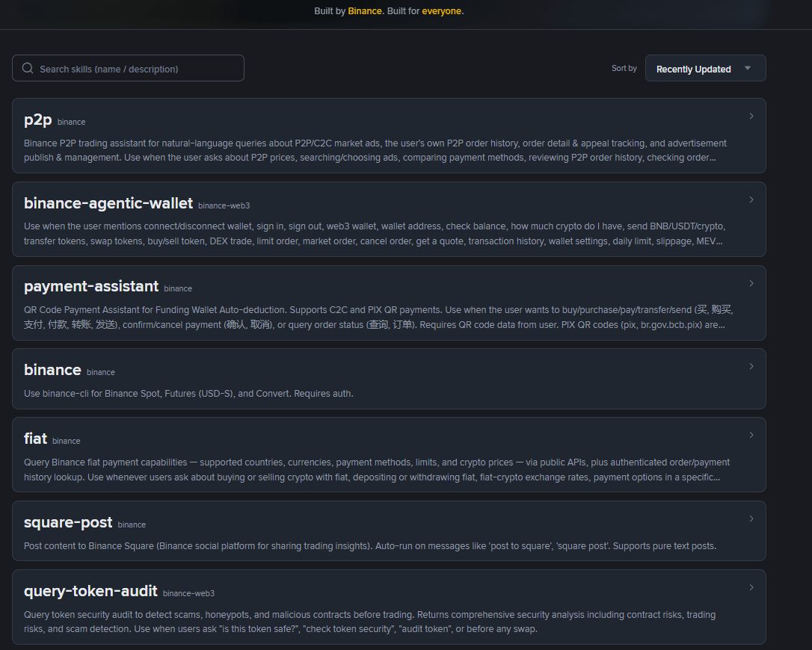Click 'Query Binance fiat payment capabilities' description
Screen dimensions: 812x650
(x=377, y=469)
